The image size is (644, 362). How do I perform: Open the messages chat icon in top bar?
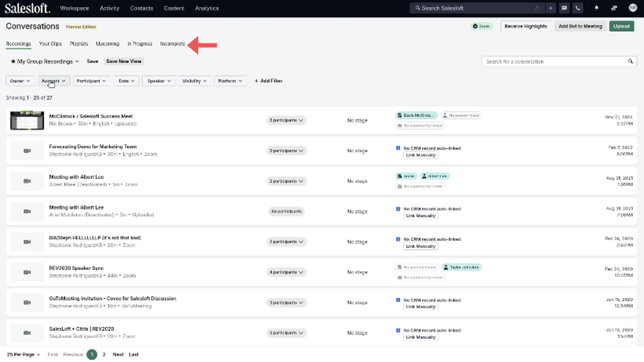[x=564, y=8]
